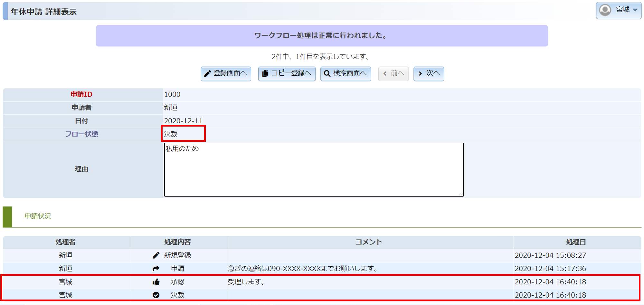Viewport: 644px width, 305px height.
Task: Click the 決裁 flow status value
Action: tap(171, 134)
